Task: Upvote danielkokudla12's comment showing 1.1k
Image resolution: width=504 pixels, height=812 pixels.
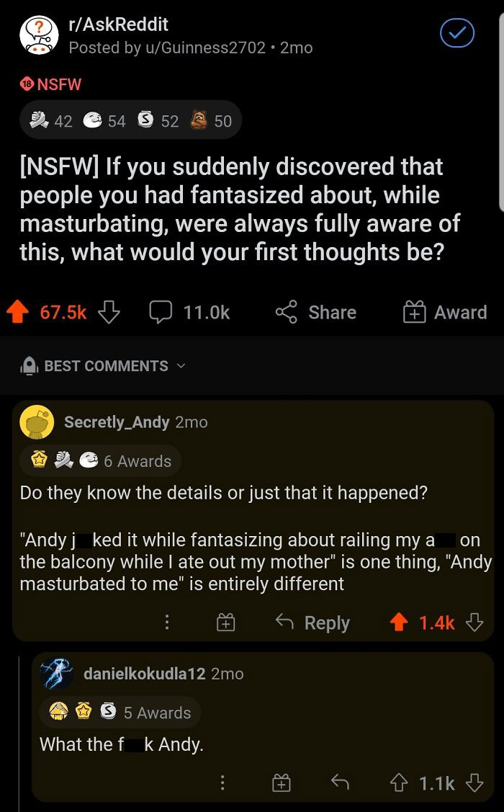Action: click(x=398, y=782)
